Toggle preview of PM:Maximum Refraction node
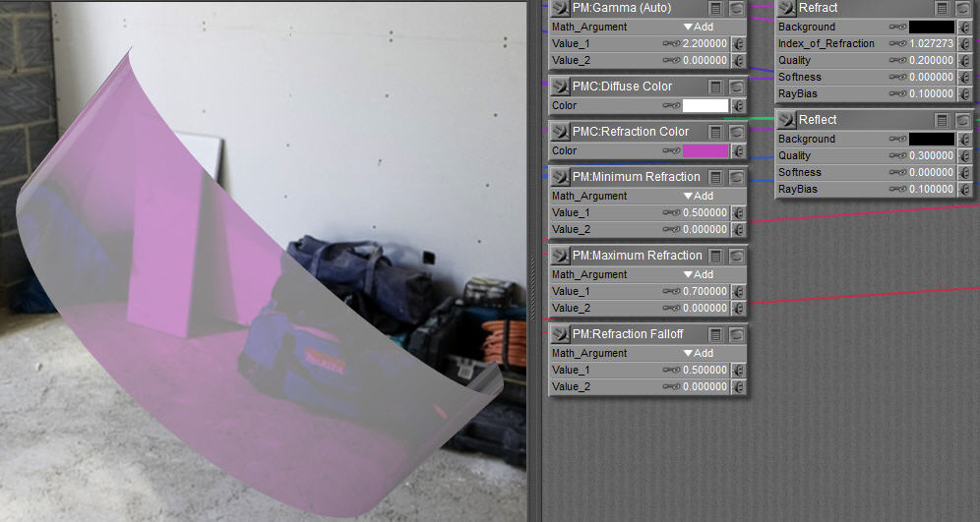 (737, 256)
